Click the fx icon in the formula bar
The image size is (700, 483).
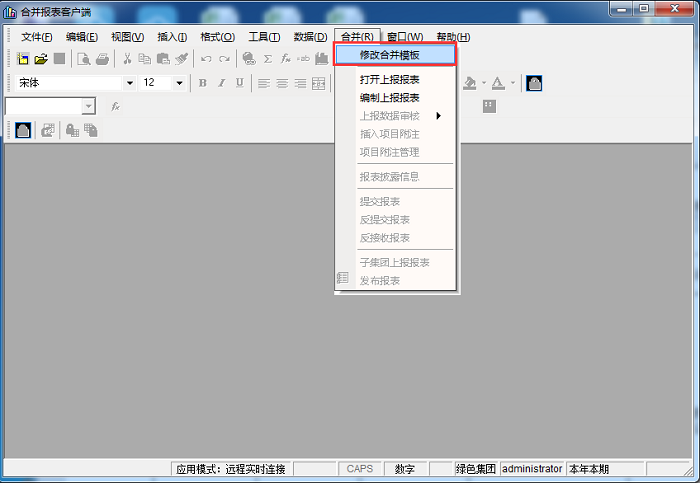point(116,106)
